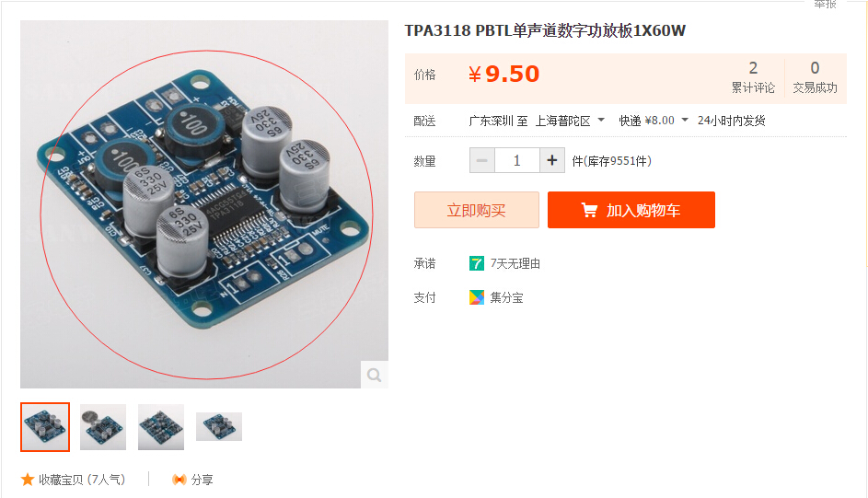Select the second thumbnail with coin
The width and height of the screenshot is (868, 498).
pyautogui.click(x=103, y=427)
